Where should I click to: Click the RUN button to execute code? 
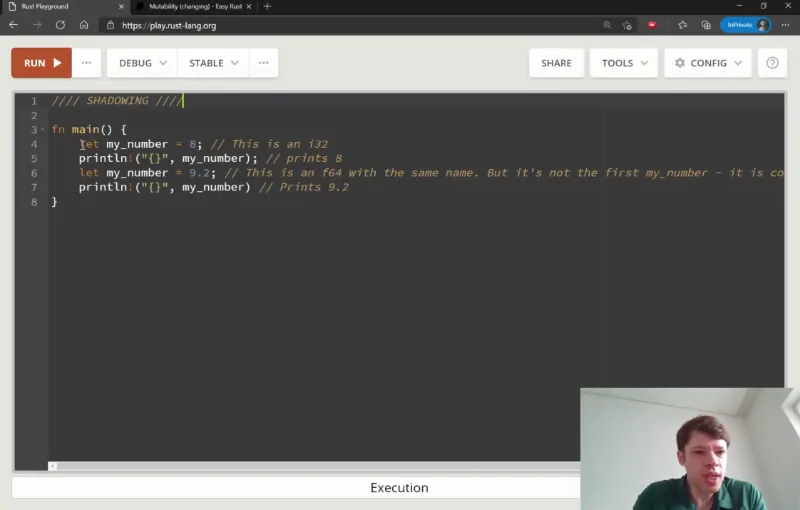pyautogui.click(x=41, y=63)
